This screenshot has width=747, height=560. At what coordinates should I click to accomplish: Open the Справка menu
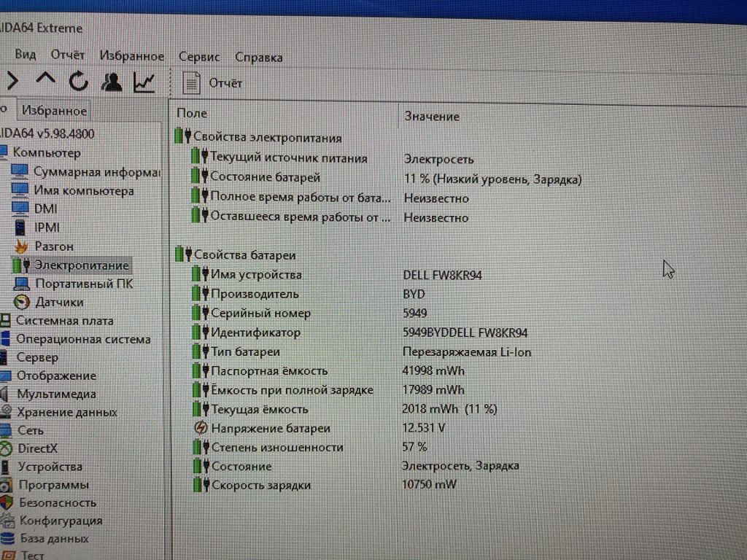(x=259, y=57)
